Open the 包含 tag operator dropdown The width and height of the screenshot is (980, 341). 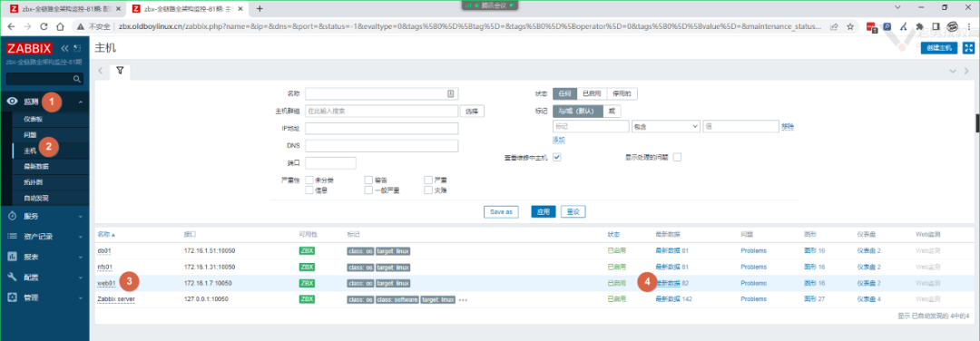[666, 126]
